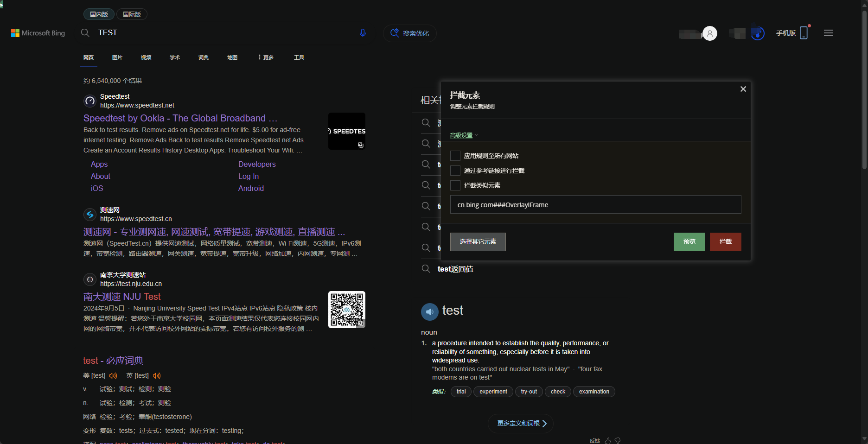The width and height of the screenshot is (868, 444).
Task: Click the magnifier icon beside test返回值
Action: pyautogui.click(x=426, y=269)
